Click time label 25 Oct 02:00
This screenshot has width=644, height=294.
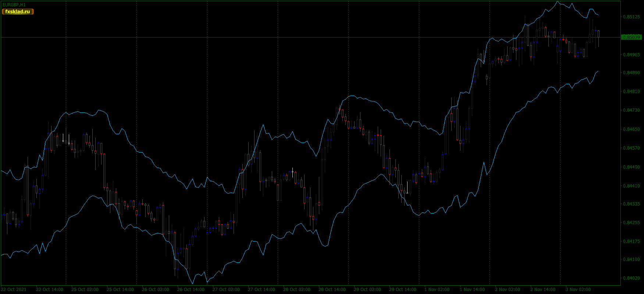[85, 290]
